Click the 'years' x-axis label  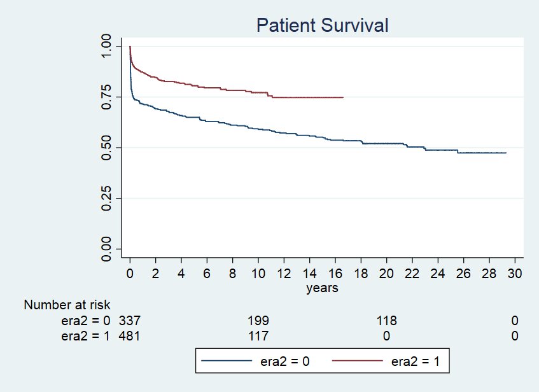click(x=322, y=288)
